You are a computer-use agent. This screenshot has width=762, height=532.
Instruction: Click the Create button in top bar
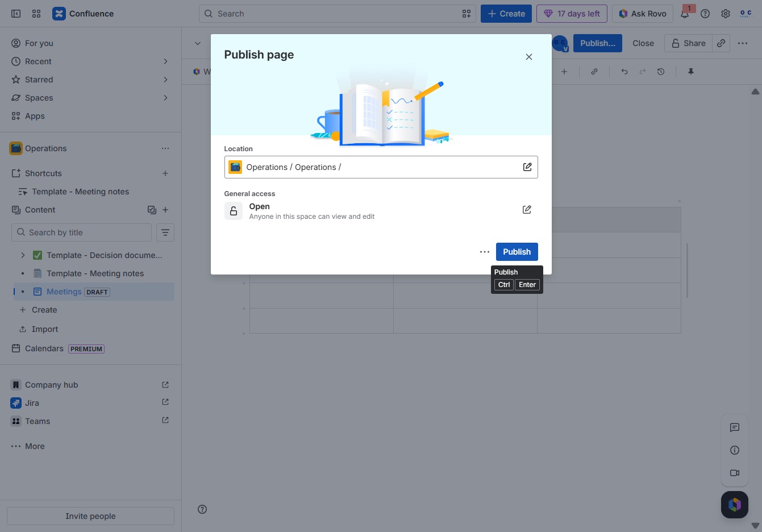pos(506,14)
